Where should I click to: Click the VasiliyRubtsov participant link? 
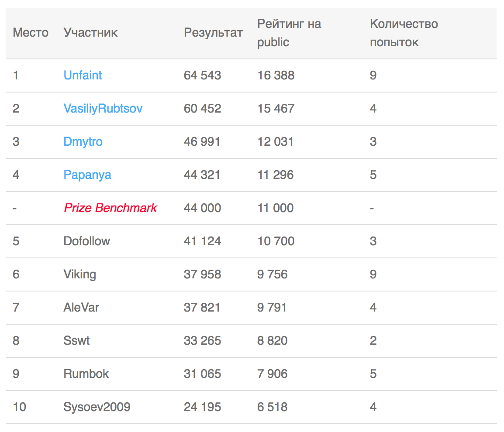point(103,108)
